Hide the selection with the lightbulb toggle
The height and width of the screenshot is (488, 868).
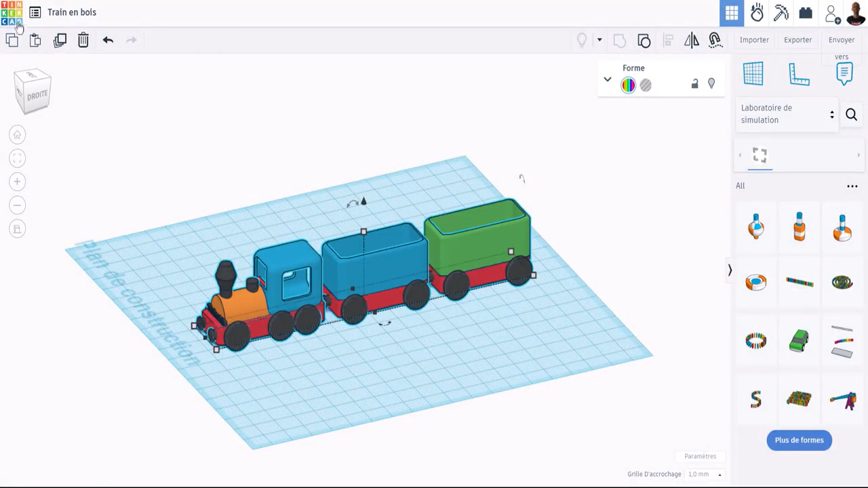pos(711,83)
